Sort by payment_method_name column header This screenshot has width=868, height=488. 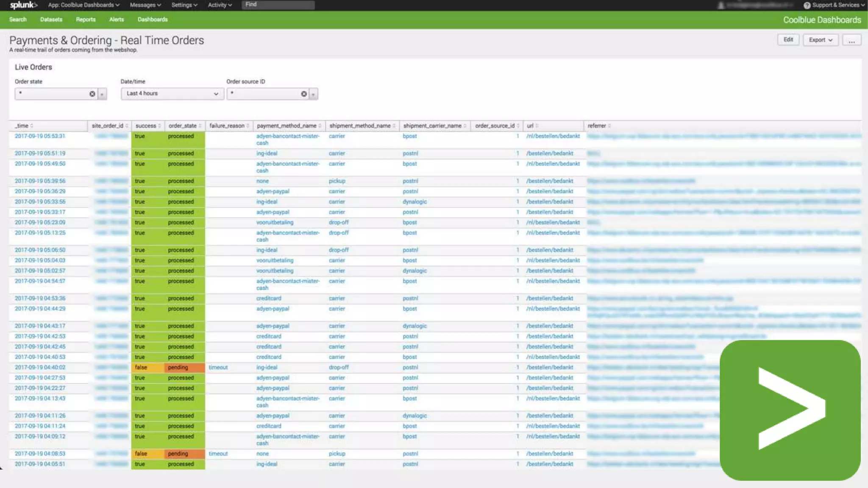[287, 126]
